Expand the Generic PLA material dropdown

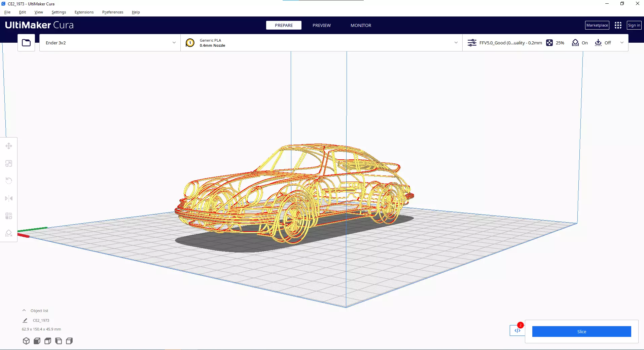pos(321,43)
